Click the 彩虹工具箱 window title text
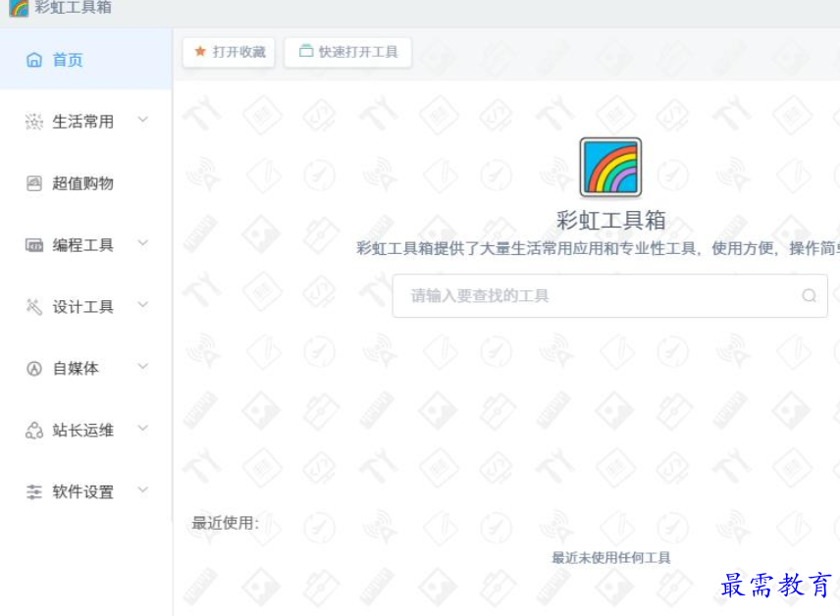Image resolution: width=840 pixels, height=616 pixels. pyautogui.click(x=74, y=8)
